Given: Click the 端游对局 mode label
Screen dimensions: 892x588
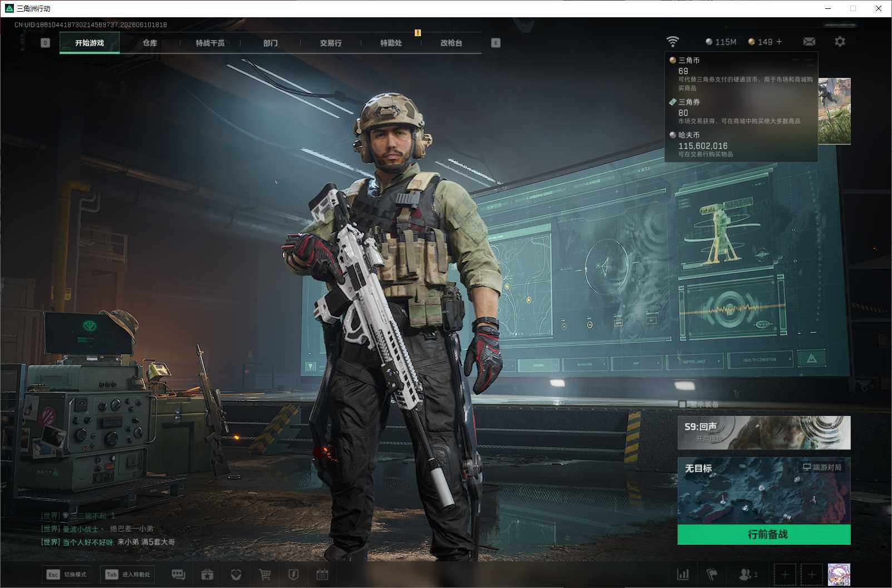Looking at the screenshot, I should pos(822,467).
